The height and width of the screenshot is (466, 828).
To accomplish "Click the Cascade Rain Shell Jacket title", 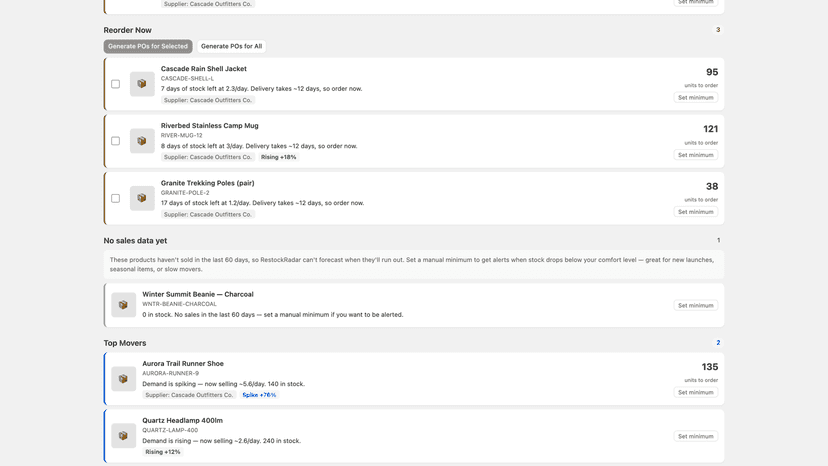I will click(203, 69).
